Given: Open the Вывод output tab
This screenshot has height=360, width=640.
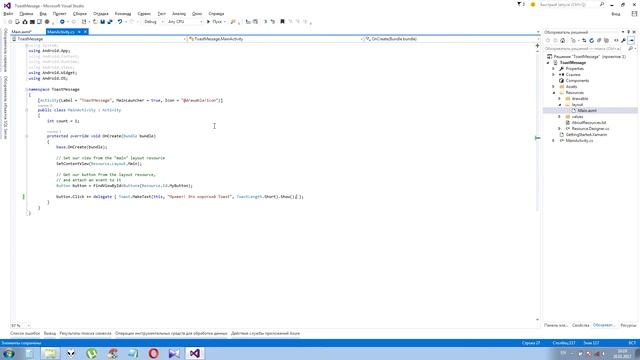Looking at the screenshot, I should 50,333.
